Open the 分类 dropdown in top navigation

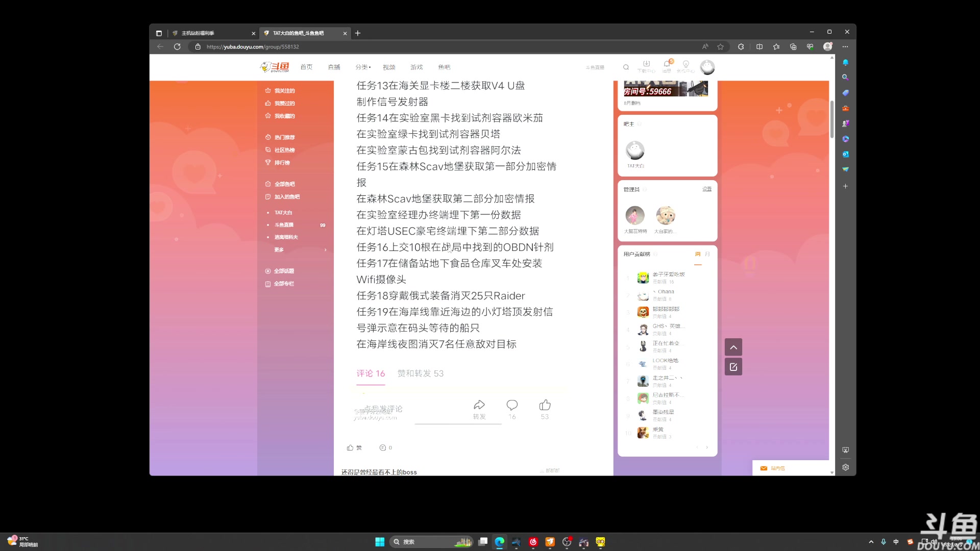coord(363,67)
